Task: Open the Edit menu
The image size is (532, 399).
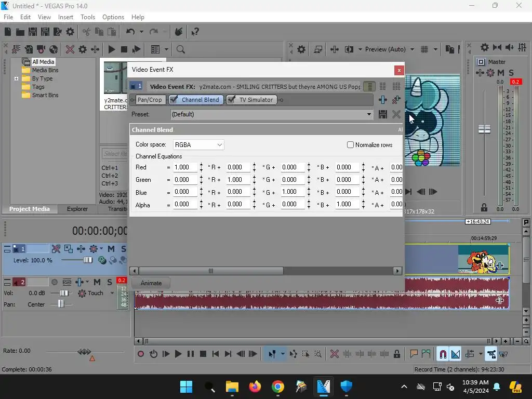Action: point(25,17)
